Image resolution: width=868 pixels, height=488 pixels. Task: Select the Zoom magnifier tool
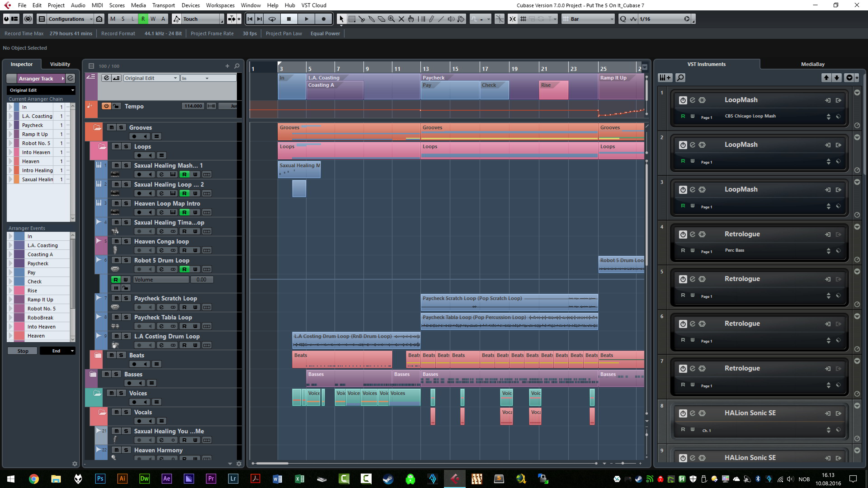pyautogui.click(x=391, y=19)
